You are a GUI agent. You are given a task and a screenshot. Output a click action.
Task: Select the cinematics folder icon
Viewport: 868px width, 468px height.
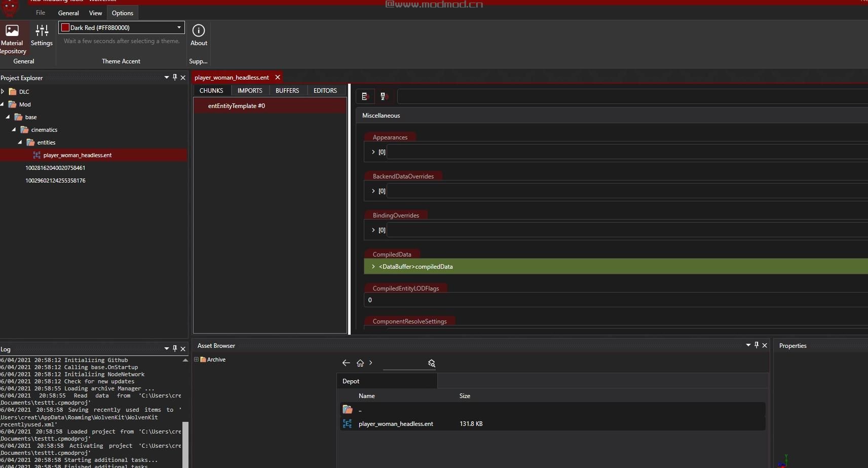pyautogui.click(x=24, y=130)
